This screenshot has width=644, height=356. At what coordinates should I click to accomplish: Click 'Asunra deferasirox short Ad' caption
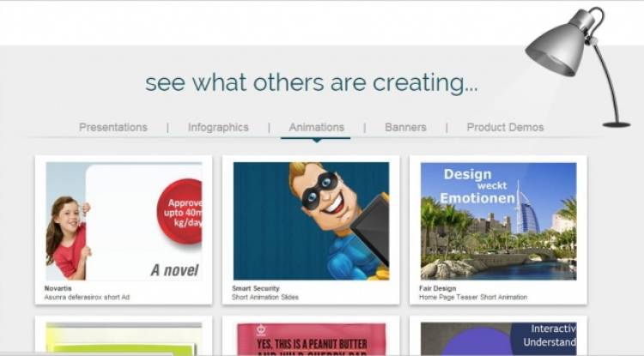87,297
